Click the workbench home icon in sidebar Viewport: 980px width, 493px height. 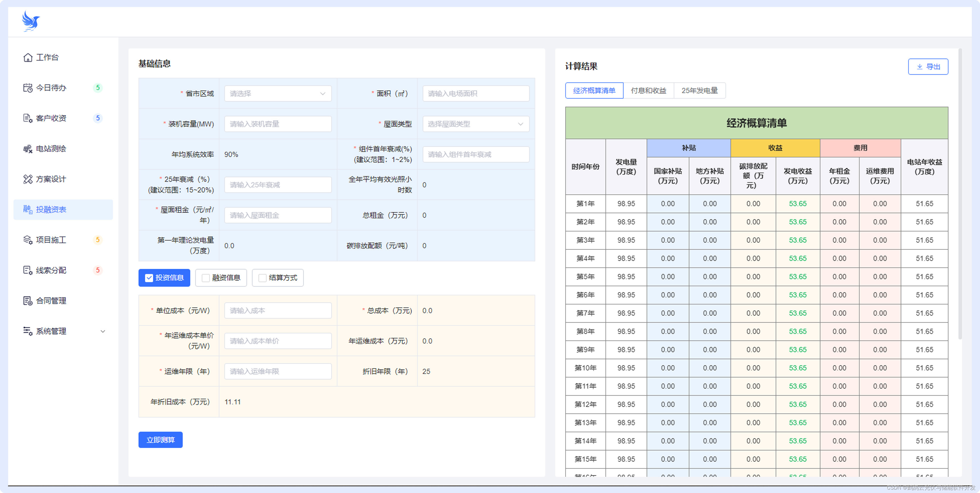point(28,58)
